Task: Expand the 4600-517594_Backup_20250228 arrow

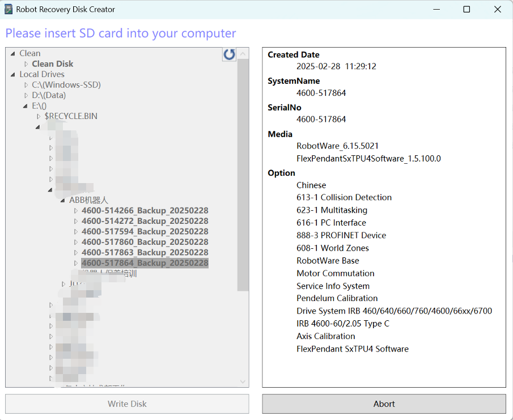Action: (x=76, y=232)
